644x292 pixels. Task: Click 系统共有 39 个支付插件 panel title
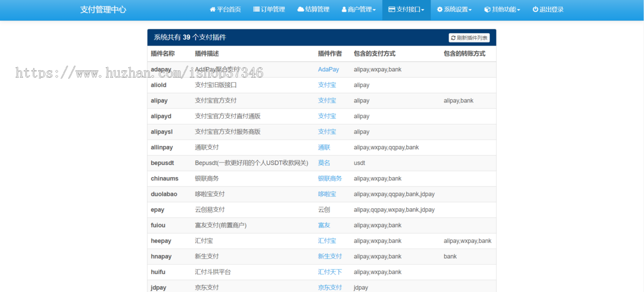coord(190,38)
